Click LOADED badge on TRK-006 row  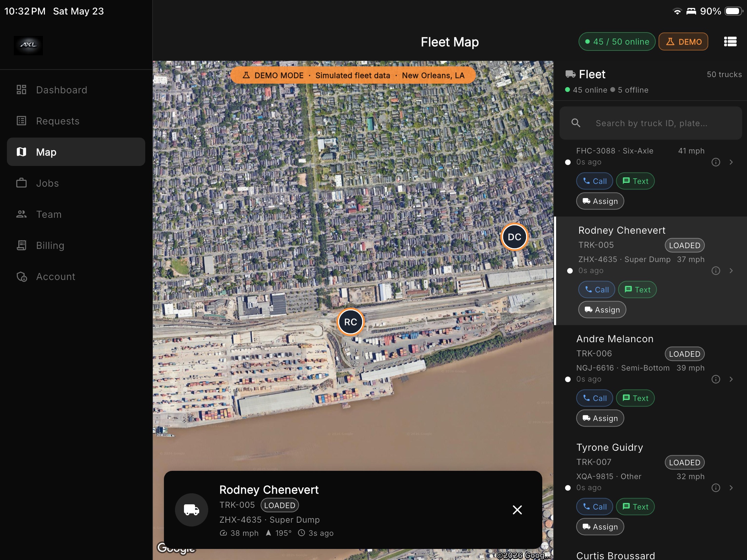click(684, 354)
